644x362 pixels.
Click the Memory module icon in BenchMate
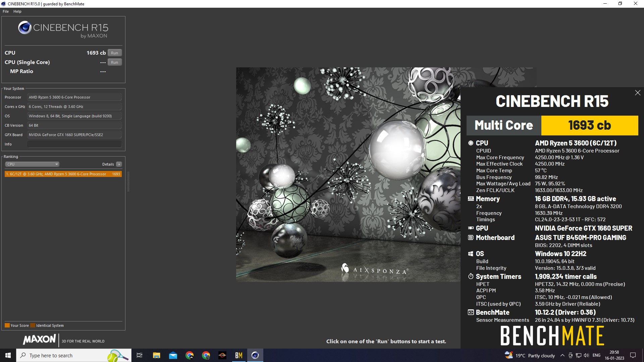click(x=471, y=198)
